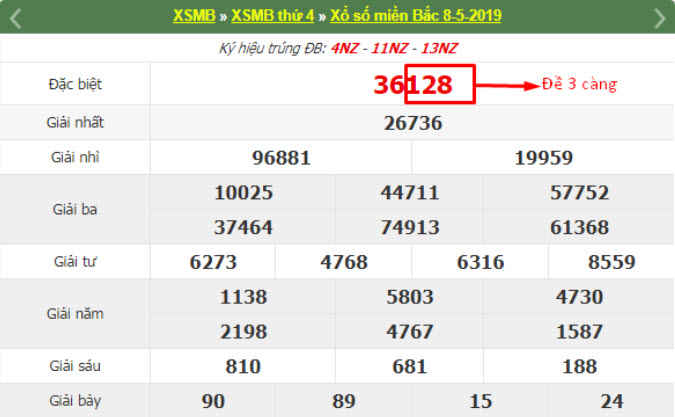
Task: Click the Giải nhất number 26736
Action: point(412,123)
